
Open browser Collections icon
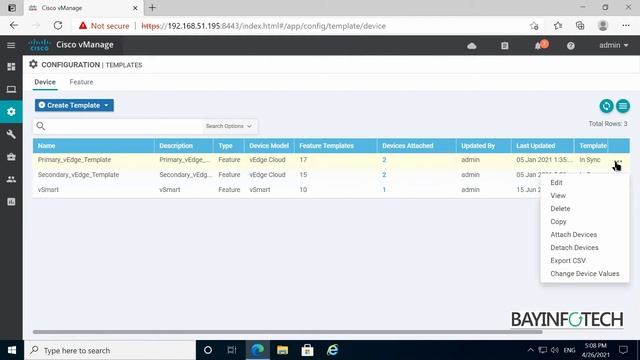point(580,26)
